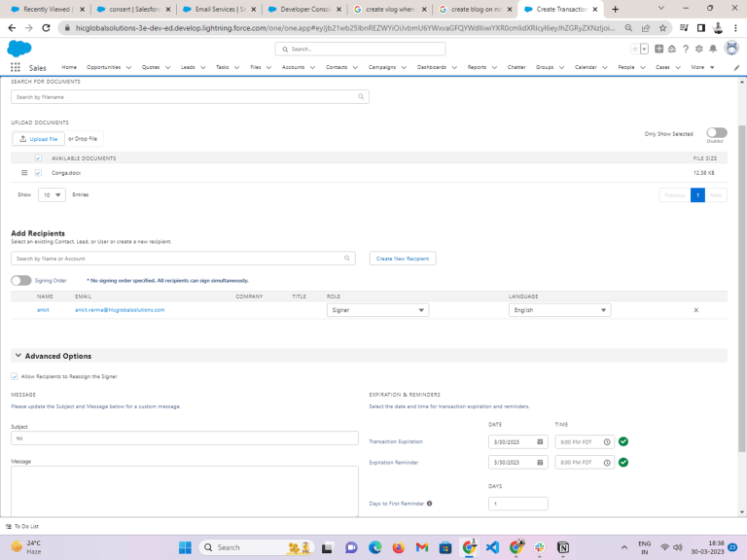Open Visual Studio Code from taskbar
The image size is (747, 560).
(x=492, y=547)
